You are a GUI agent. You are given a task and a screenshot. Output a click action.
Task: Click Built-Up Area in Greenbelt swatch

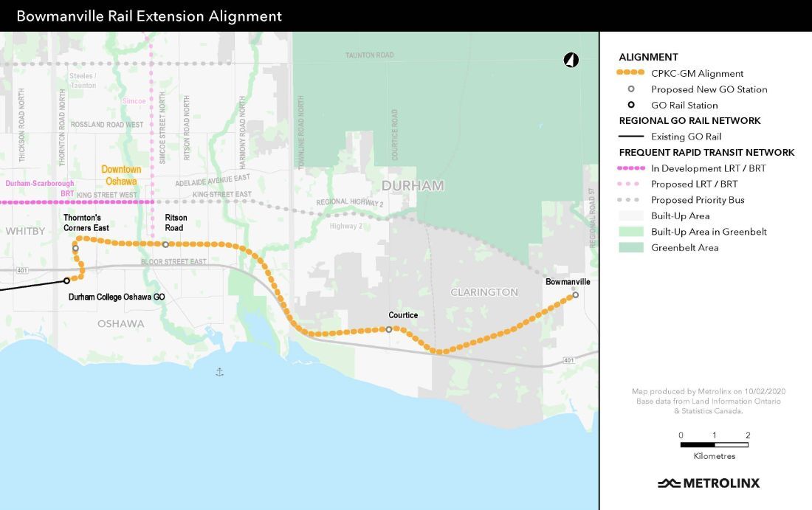631,232
